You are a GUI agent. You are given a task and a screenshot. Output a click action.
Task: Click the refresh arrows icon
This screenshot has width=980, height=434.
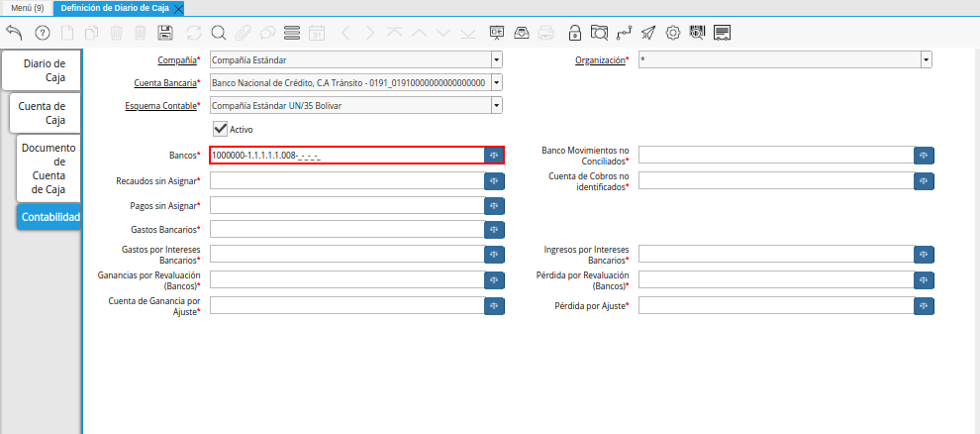coord(194,33)
